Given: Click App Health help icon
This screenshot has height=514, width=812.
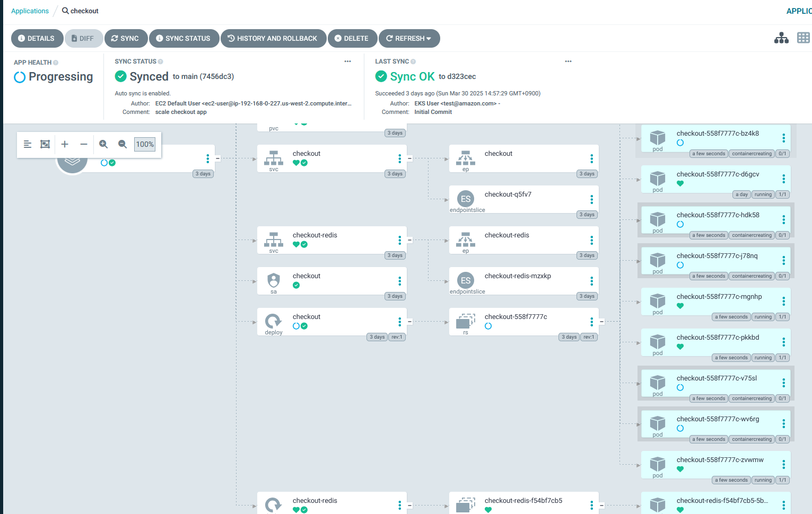Looking at the screenshot, I should click(x=56, y=63).
